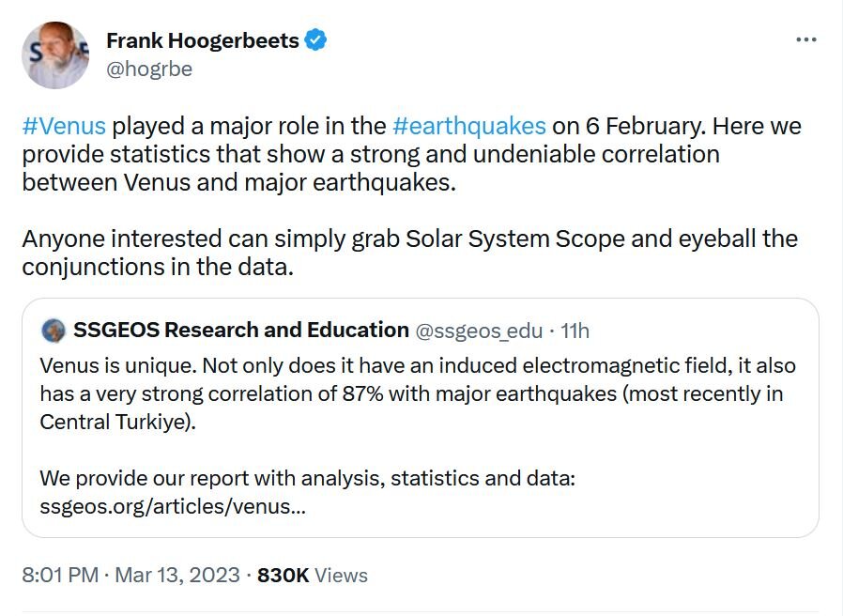Screen dimensions: 843x616
Task: Open the #Venus hashtag
Action: [x=64, y=126]
